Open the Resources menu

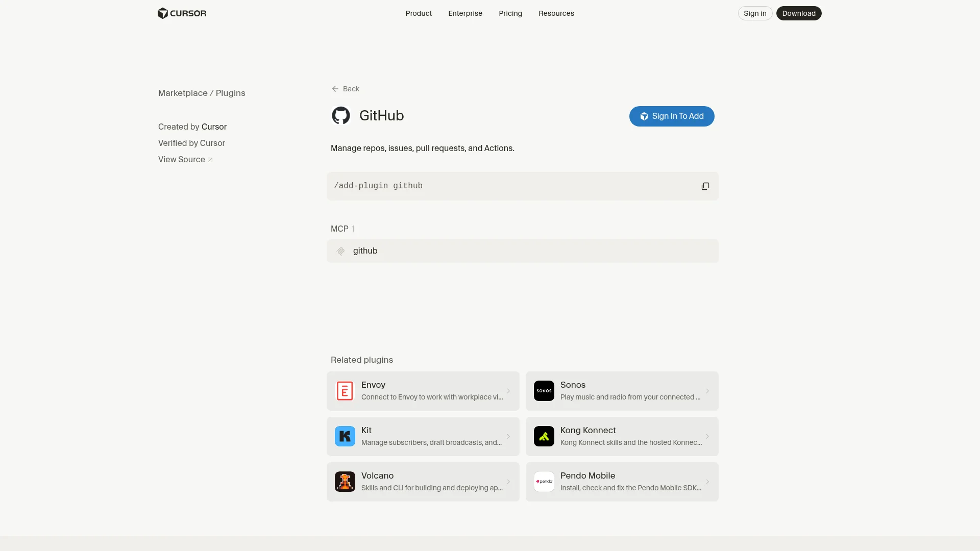pyautogui.click(x=556, y=13)
